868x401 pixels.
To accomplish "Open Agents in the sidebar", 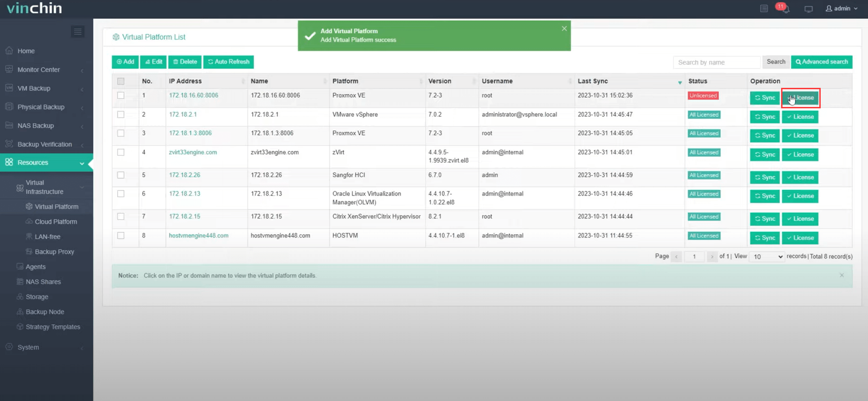I will pyautogui.click(x=35, y=267).
